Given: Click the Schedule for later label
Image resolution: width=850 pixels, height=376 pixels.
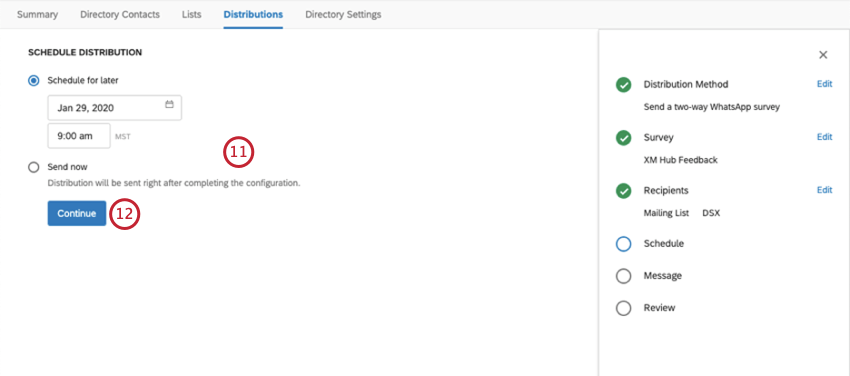Looking at the screenshot, I should coord(83,80).
